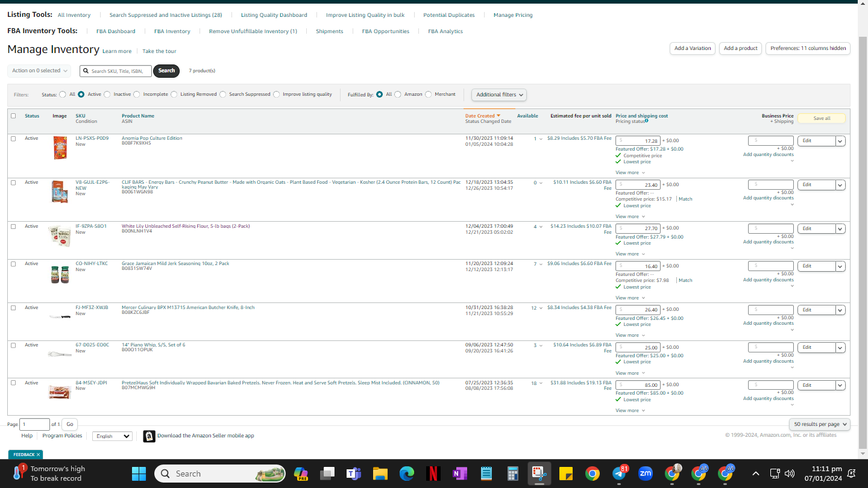Viewport: 868px width, 488px height.
Task: Expand View more for 14" Piano Whip pricing
Action: tap(630, 374)
